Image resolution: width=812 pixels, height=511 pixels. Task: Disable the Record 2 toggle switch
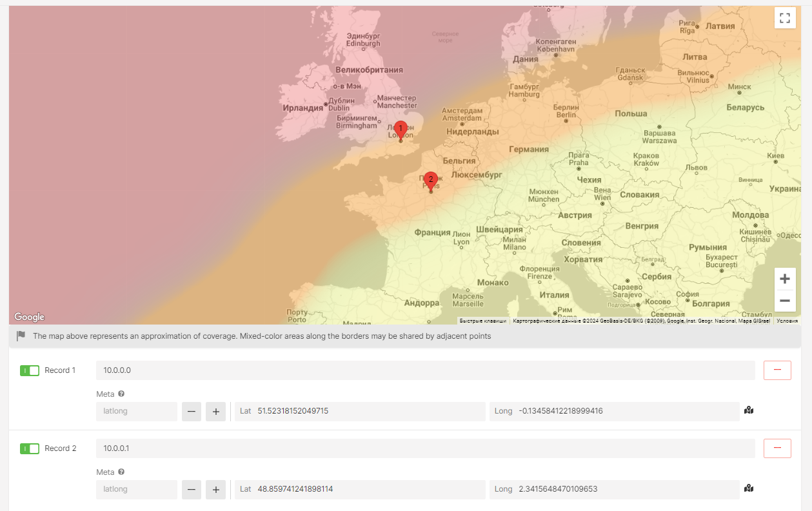point(30,448)
